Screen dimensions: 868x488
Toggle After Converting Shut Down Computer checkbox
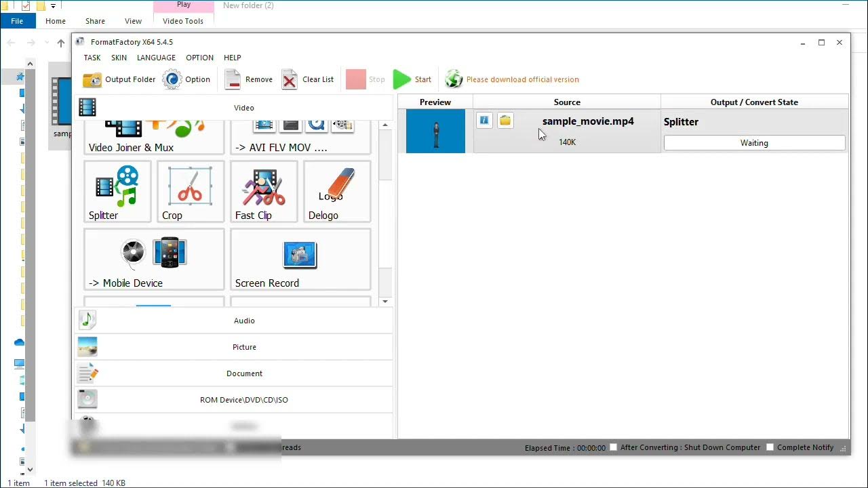click(613, 447)
